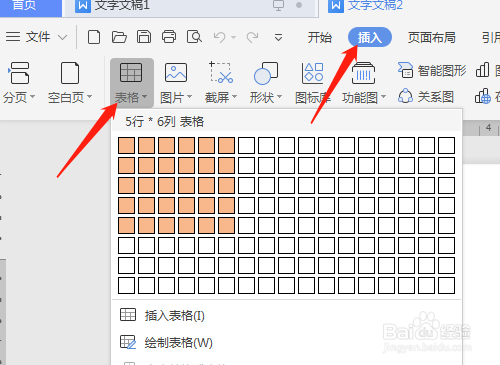Click the undo arrow

pos(220,37)
